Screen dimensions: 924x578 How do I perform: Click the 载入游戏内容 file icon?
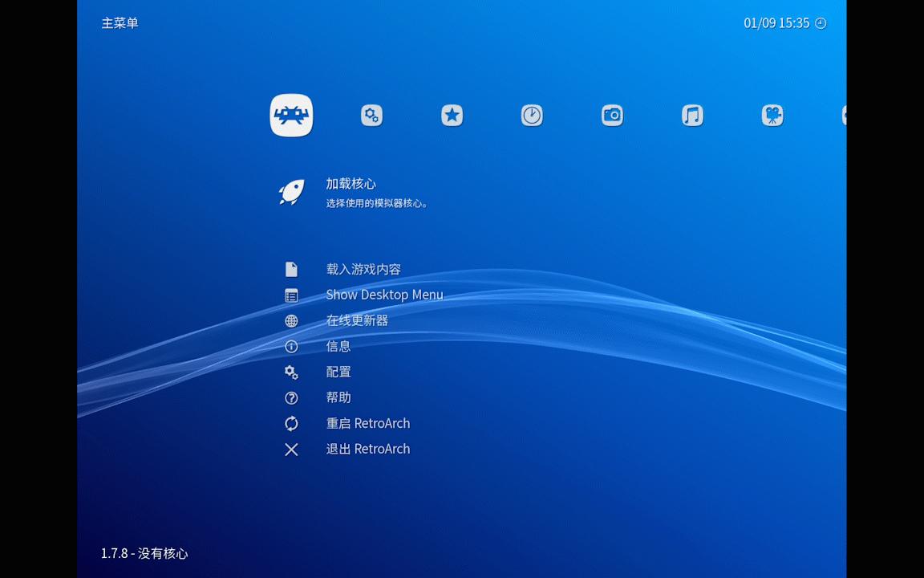(x=291, y=269)
